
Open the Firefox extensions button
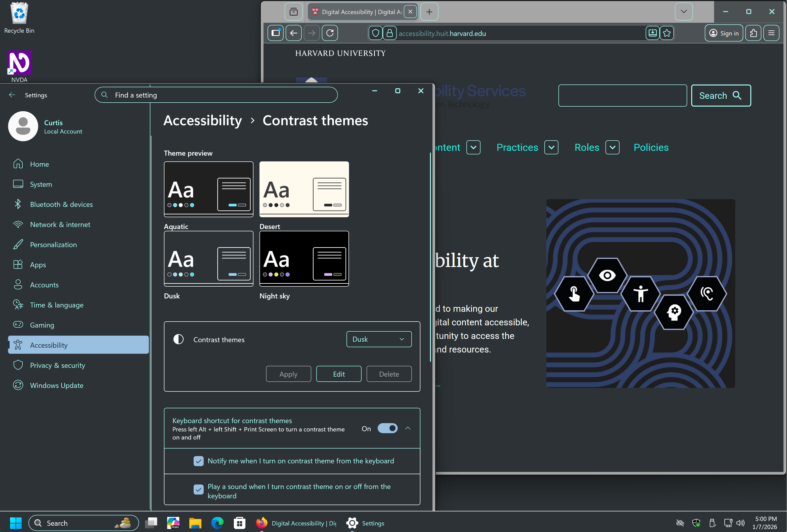tap(754, 33)
